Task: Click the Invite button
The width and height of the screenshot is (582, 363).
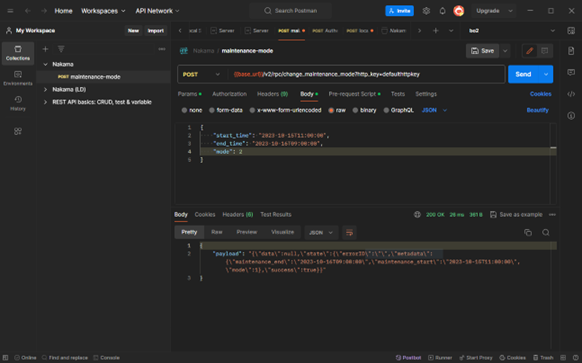Action: point(399,11)
